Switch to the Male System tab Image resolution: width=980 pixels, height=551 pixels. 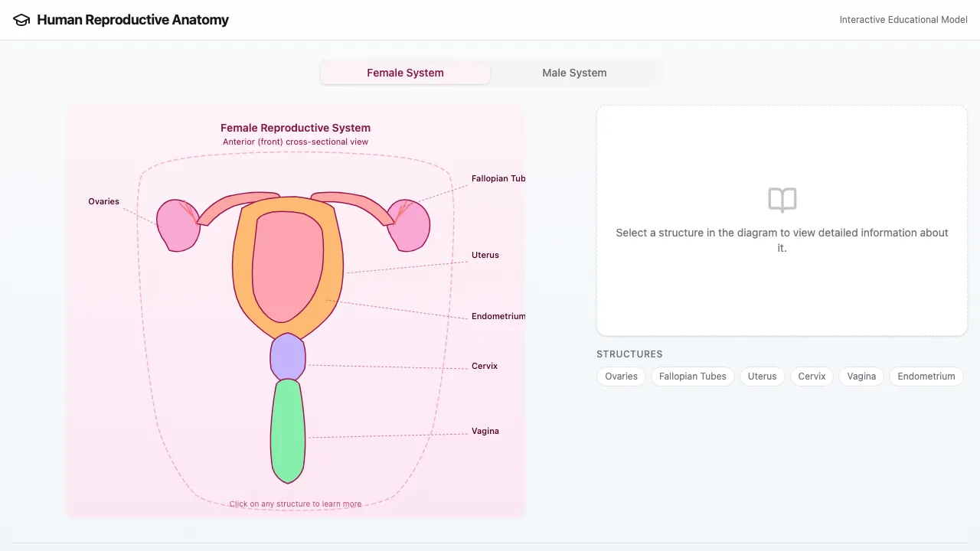574,73
